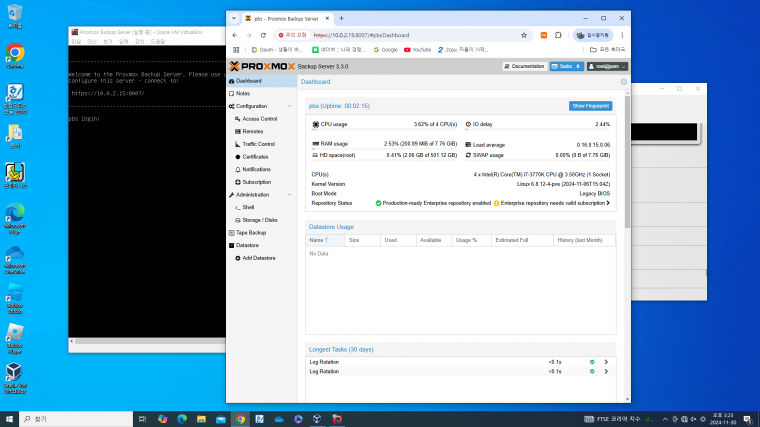Open the Documentation link
The image size is (760, 427).
click(x=524, y=66)
